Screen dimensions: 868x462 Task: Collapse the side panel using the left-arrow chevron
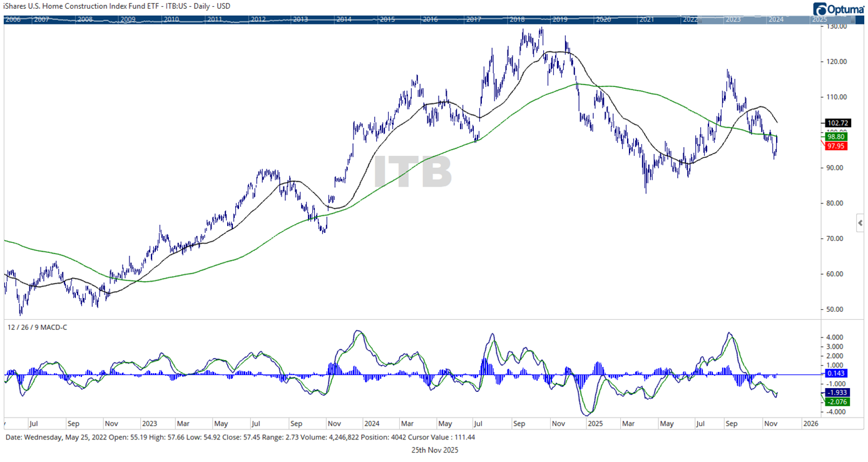(x=859, y=222)
